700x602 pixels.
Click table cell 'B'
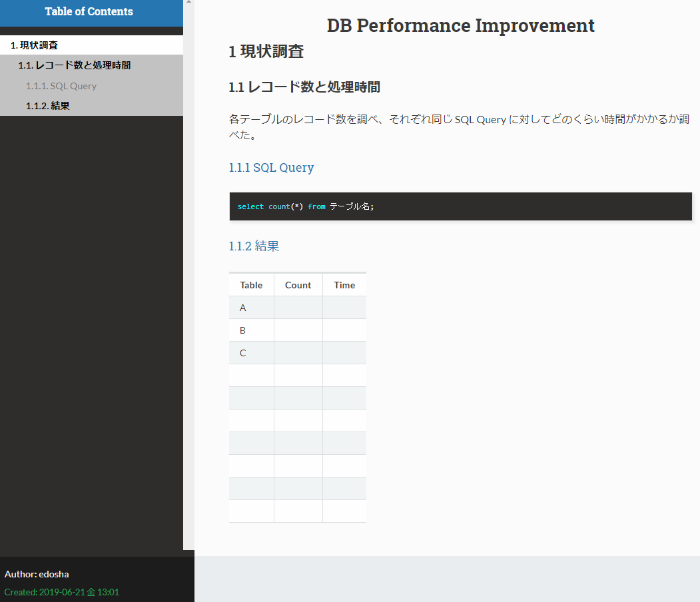pyautogui.click(x=251, y=330)
